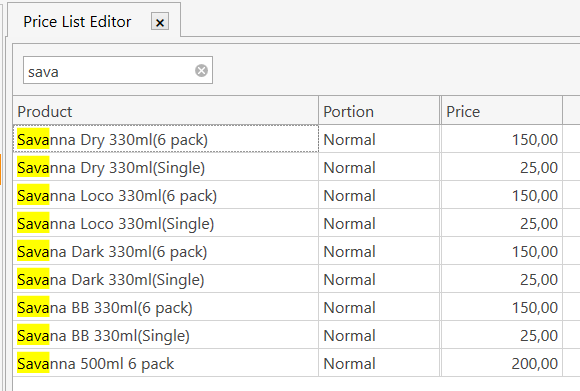Sort by the Product column header
The width and height of the screenshot is (580, 391).
166,111
